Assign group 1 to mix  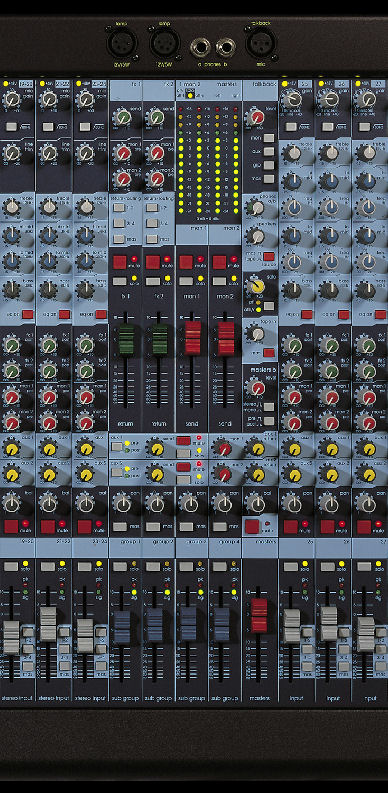tap(120, 526)
